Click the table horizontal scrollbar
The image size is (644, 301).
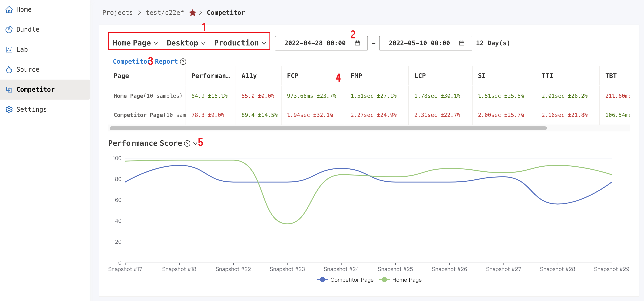pos(328,128)
